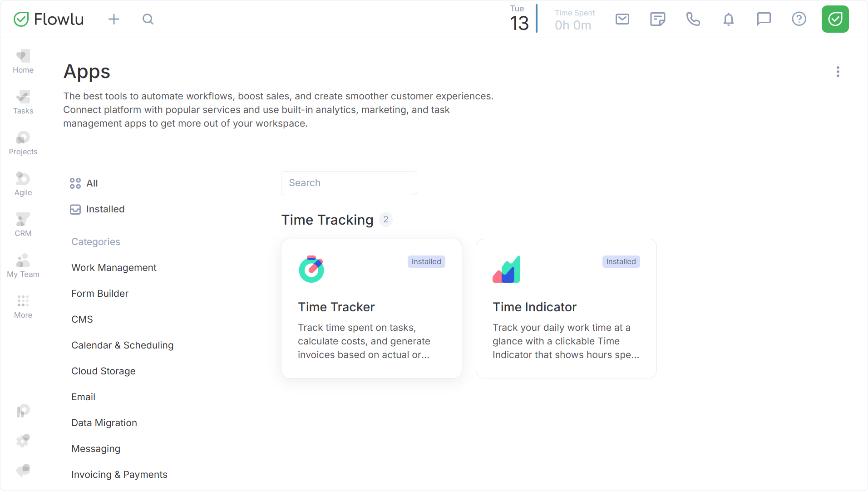Image resolution: width=868 pixels, height=491 pixels.
Task: Switch to Installed apps filter
Action: coord(105,209)
